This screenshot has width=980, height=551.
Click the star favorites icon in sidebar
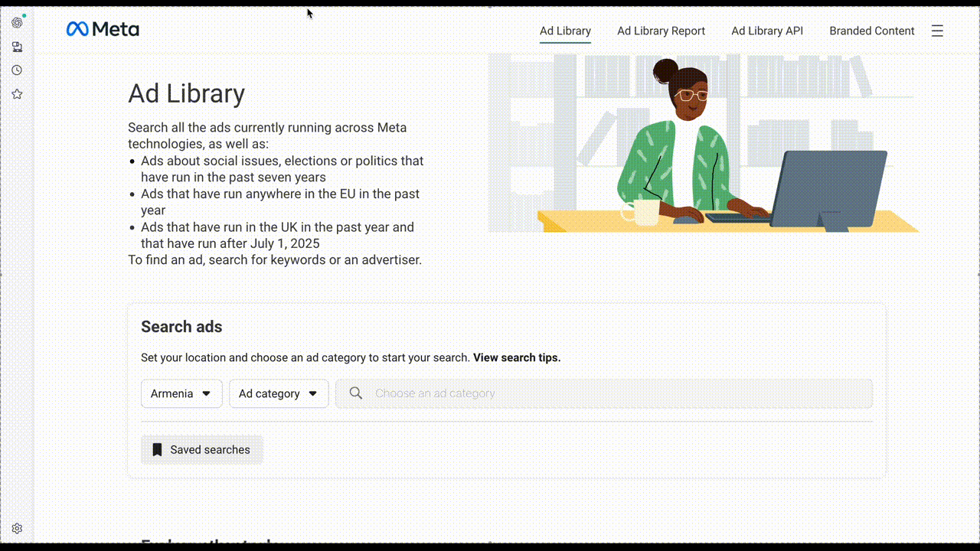17,94
